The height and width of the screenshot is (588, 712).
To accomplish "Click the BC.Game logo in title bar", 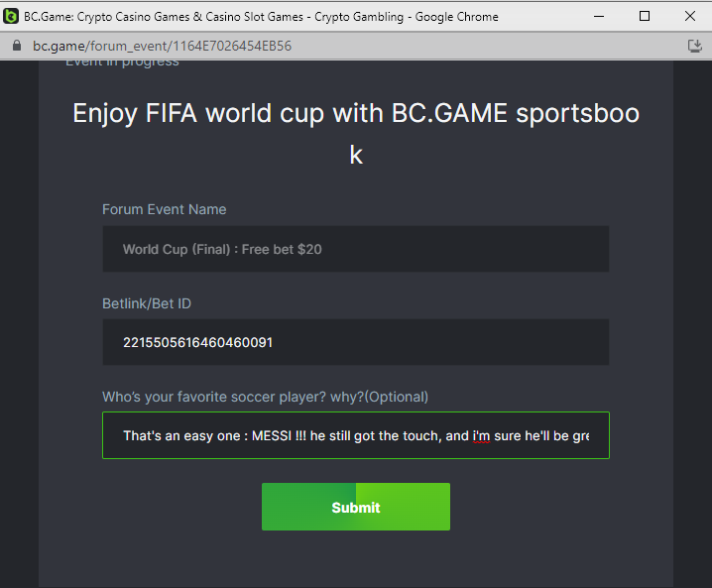I will click(12, 16).
